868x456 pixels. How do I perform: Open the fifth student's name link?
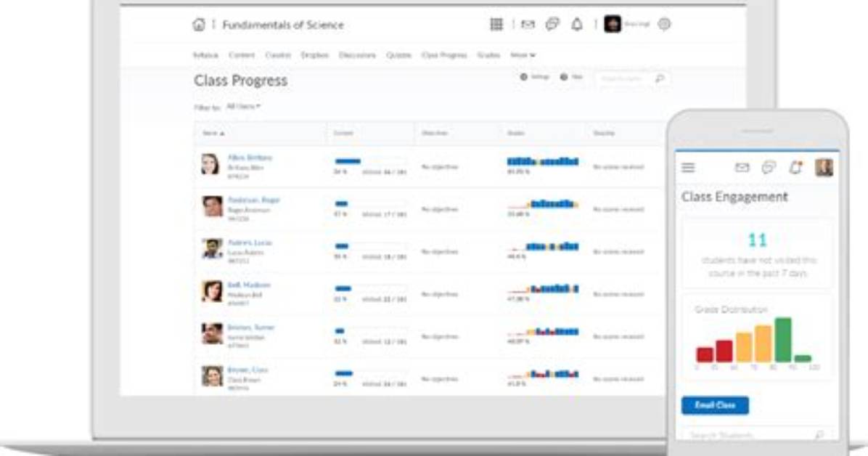[251, 327]
